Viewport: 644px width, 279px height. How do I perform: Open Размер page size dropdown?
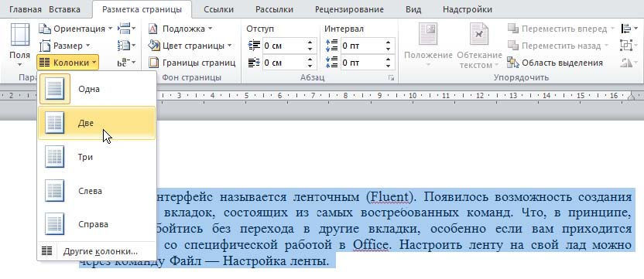tap(65, 46)
